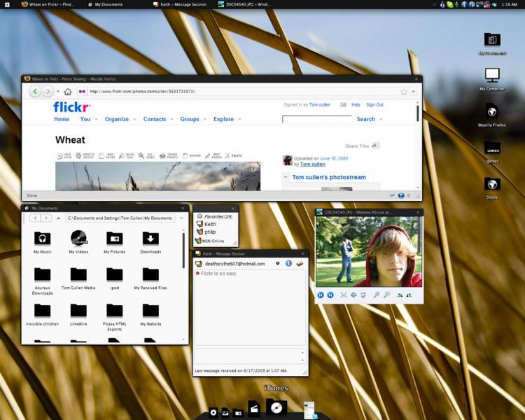Screen dimensions: 525x420
Task: Switch to My Documents taskbar item
Action: coord(106,4)
